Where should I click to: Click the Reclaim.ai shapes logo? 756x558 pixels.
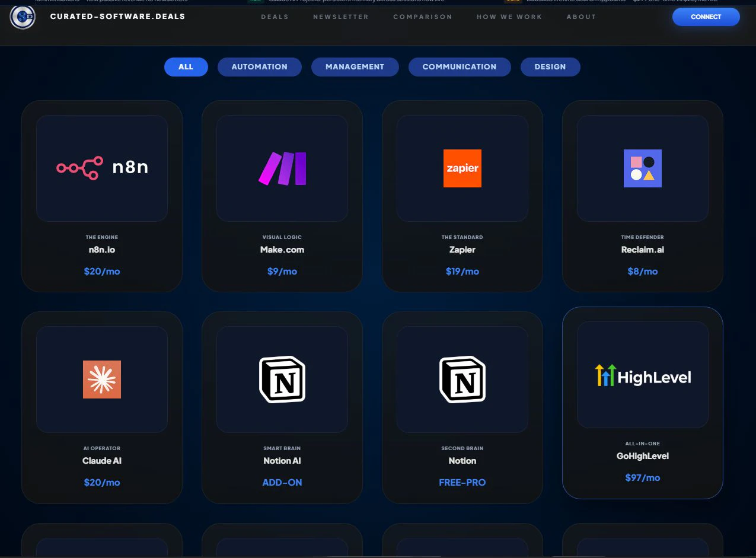(643, 168)
